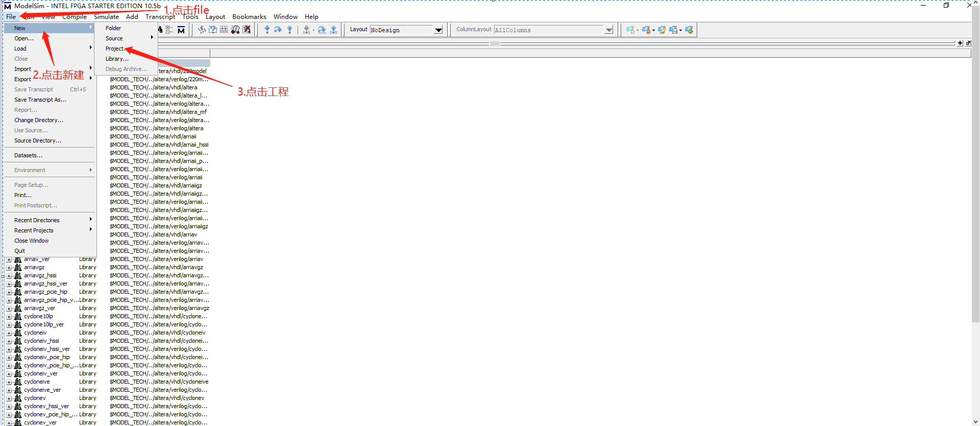Choose Library... in the New submenu

[126, 59]
